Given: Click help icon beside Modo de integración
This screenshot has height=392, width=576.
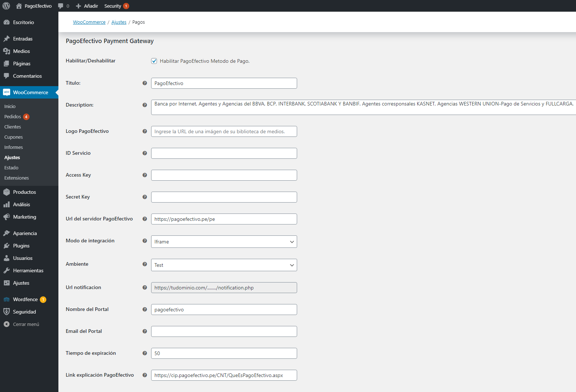Looking at the screenshot, I should pos(145,241).
